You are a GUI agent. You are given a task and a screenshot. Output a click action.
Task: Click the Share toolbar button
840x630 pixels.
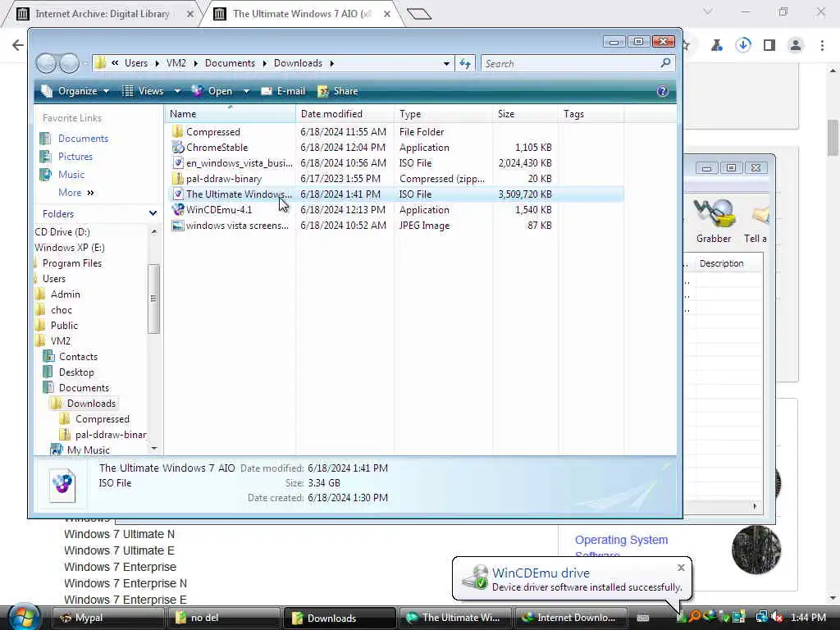pos(338,91)
